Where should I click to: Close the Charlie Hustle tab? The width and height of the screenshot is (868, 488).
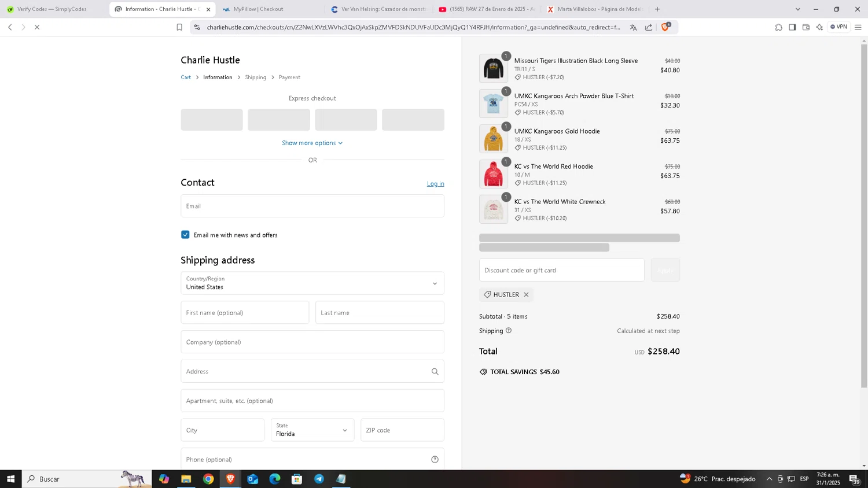click(x=208, y=9)
